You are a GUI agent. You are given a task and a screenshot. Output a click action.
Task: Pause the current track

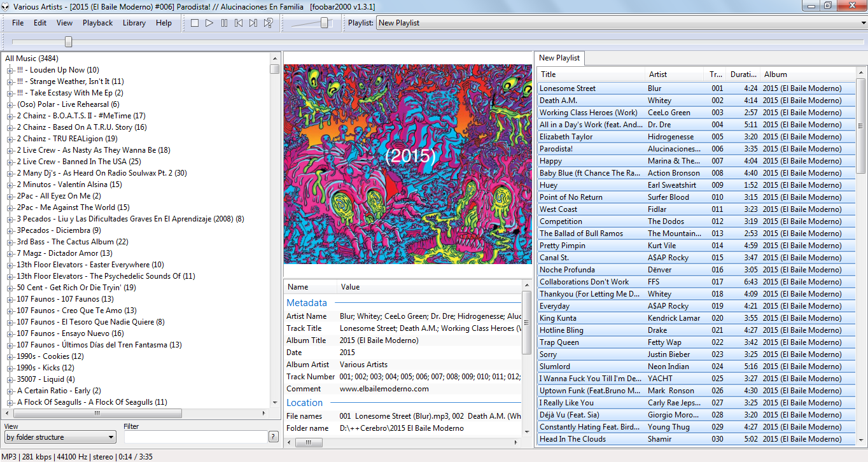click(x=224, y=23)
